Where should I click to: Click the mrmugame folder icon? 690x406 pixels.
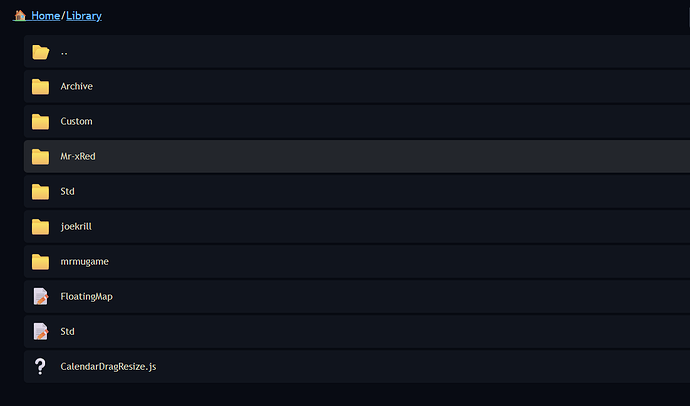pos(40,262)
